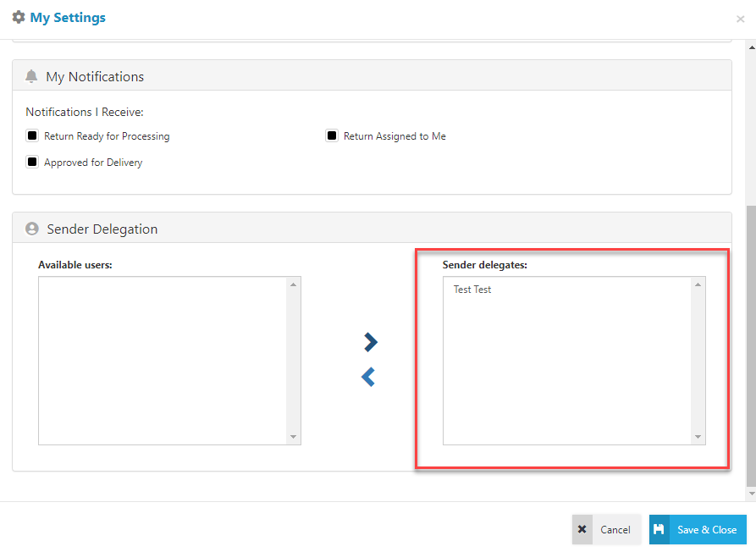756x552 pixels.
Task: Toggle the Return Ready for Processing checkbox
Action: click(32, 135)
